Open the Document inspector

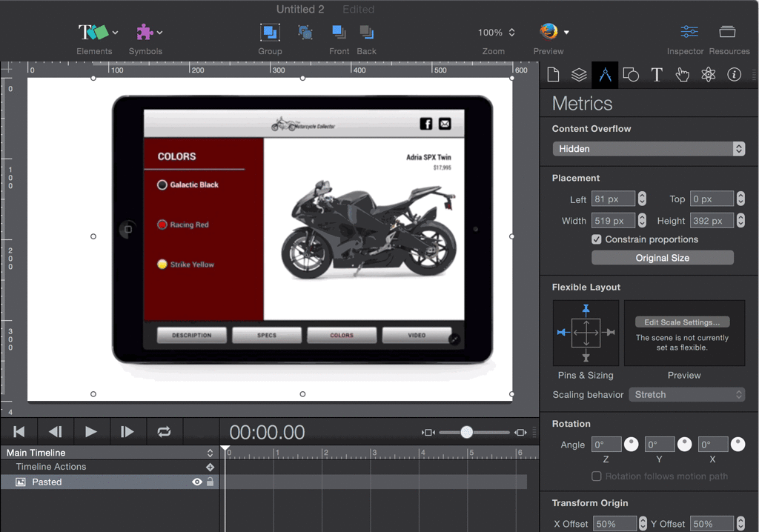tap(553, 74)
